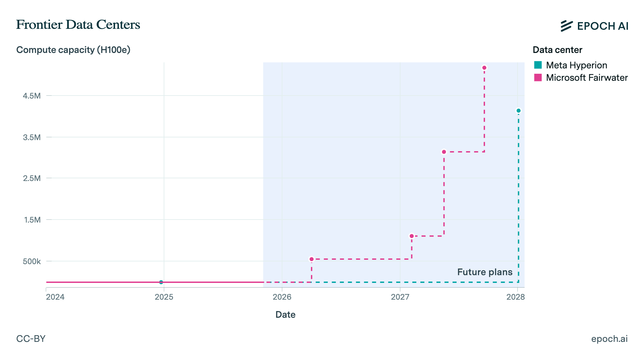
Task: Click the Date x-axis title
Action: point(285,314)
